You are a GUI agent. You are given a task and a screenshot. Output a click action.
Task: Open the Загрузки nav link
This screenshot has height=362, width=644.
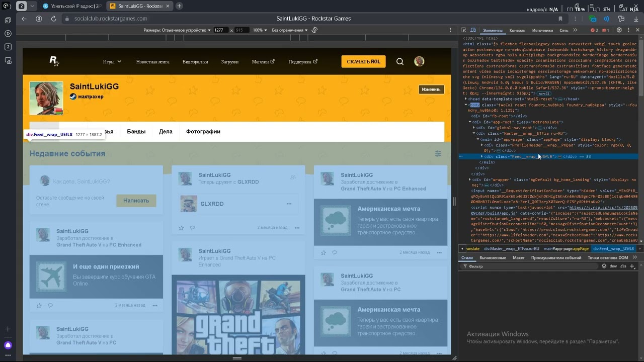(x=230, y=62)
